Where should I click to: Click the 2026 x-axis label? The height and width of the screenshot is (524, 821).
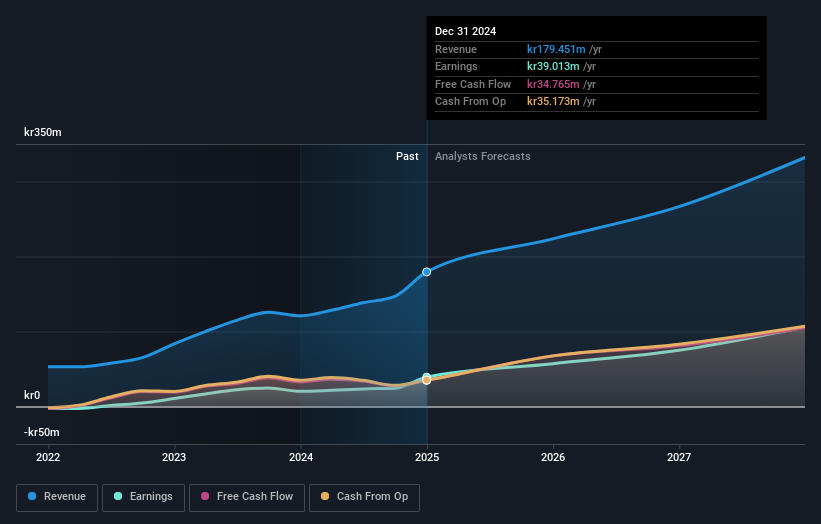point(553,457)
